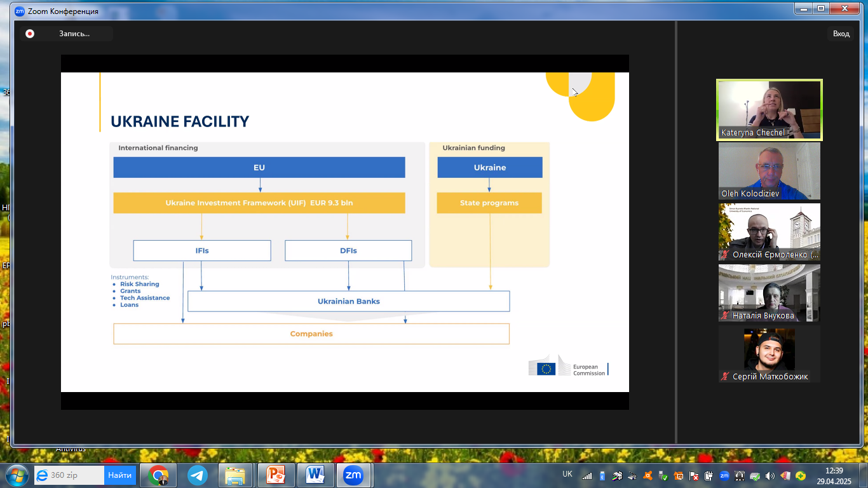Select Наталія Внукова's video tile
The width and height of the screenshot is (868, 488).
point(769,293)
